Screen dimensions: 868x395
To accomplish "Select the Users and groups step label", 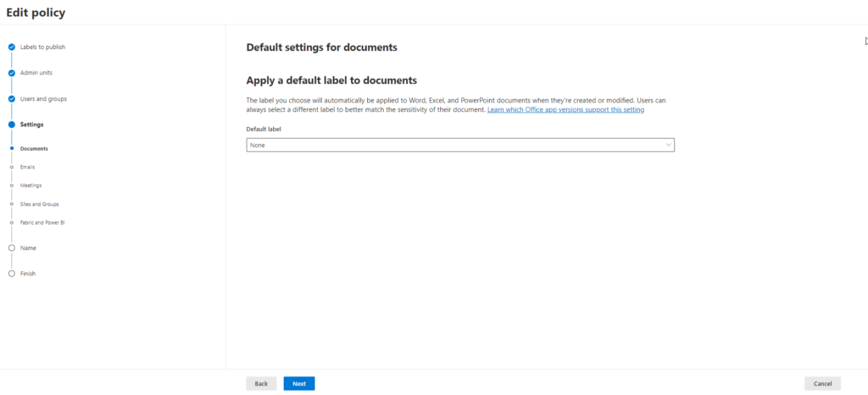I will [x=43, y=99].
